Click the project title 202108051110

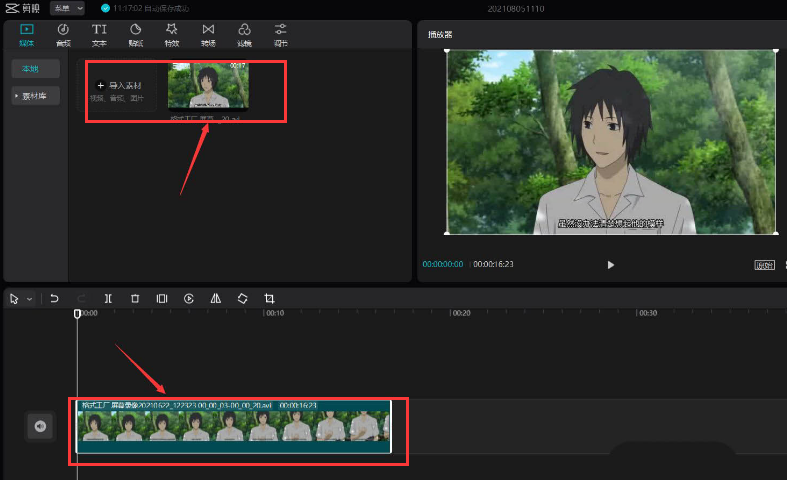[516, 9]
